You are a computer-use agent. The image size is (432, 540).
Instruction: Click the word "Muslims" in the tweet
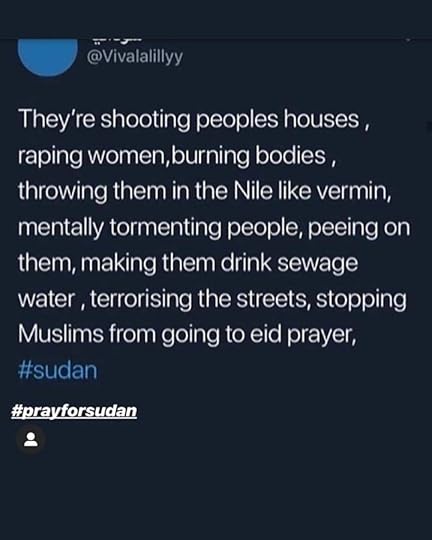[x=61, y=334]
